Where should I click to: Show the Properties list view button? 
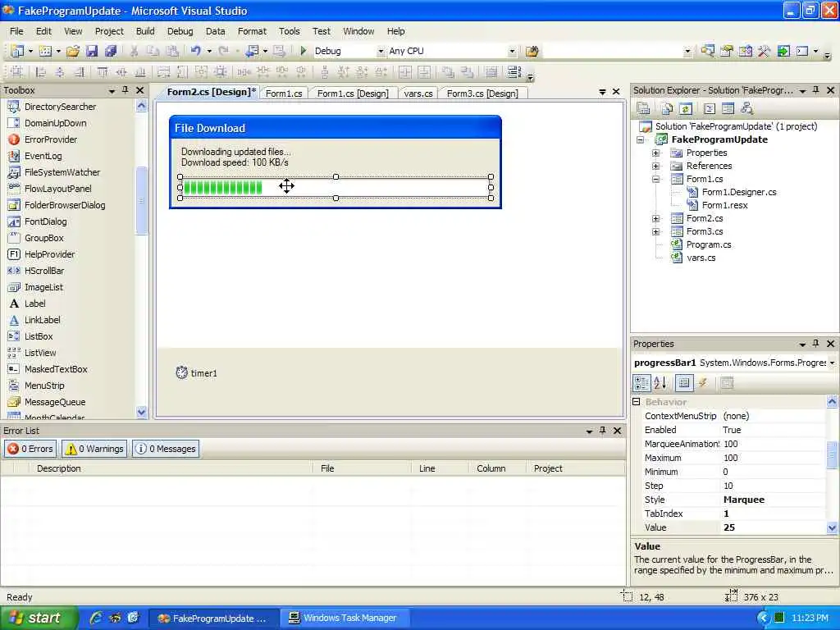(x=684, y=382)
